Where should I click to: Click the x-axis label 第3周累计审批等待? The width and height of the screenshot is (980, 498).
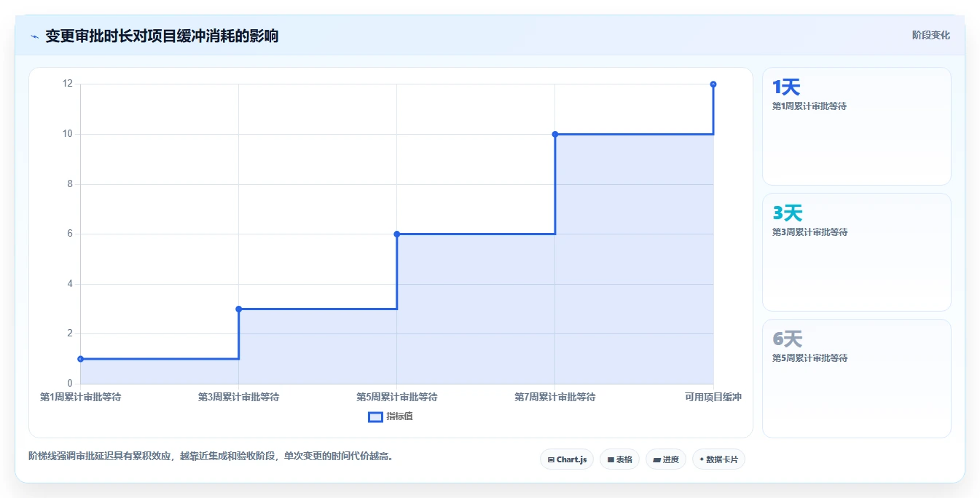click(239, 398)
